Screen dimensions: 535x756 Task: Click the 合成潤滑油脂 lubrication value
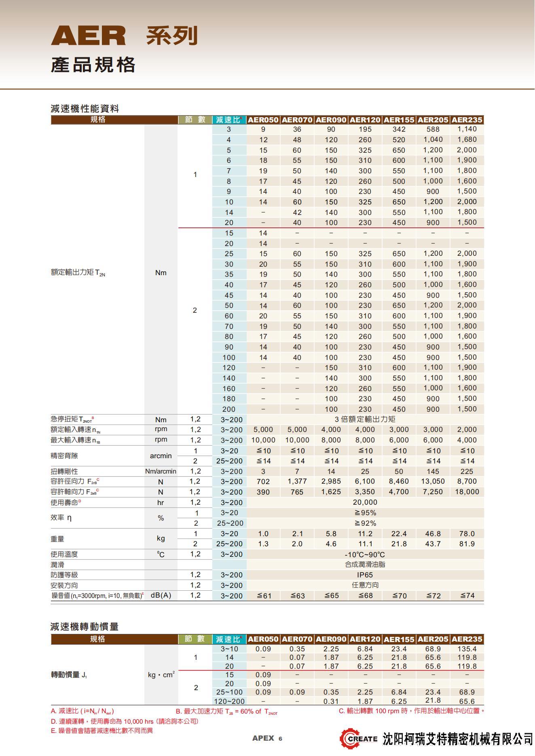click(x=365, y=564)
